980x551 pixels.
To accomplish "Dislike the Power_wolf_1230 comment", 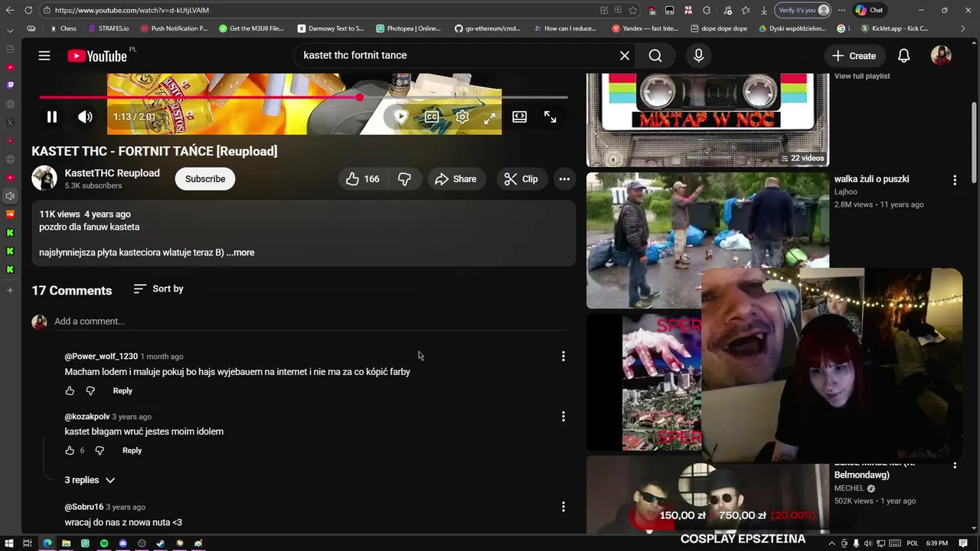I will point(90,391).
